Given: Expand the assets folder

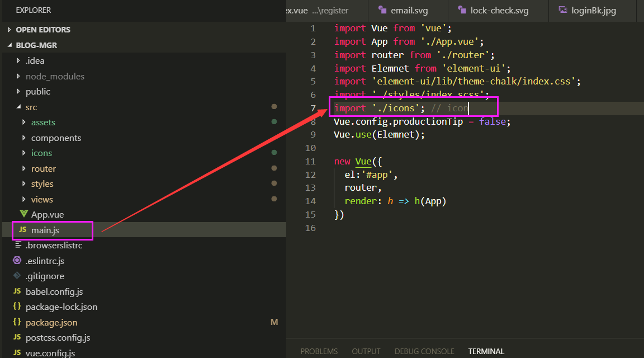Looking at the screenshot, I should 24,122.
